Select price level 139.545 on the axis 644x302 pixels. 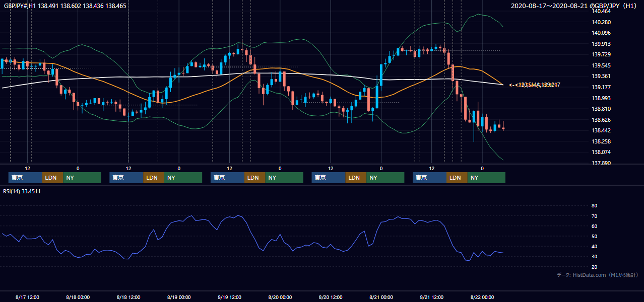coord(602,65)
